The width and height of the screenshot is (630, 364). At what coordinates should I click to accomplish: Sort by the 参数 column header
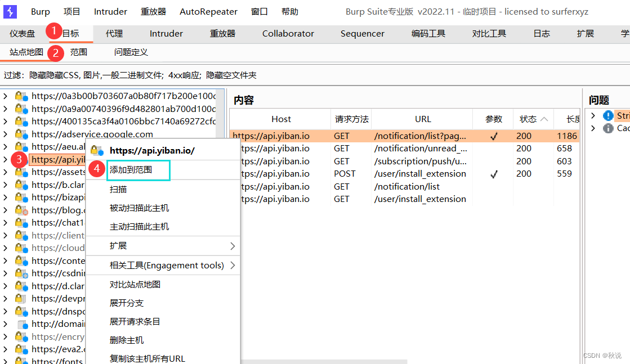(x=493, y=119)
